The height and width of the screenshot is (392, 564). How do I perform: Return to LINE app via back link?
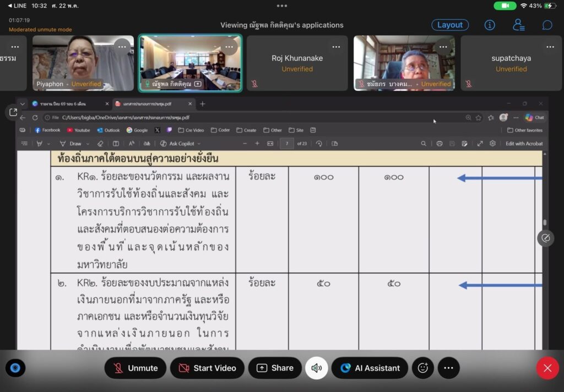coord(17,6)
